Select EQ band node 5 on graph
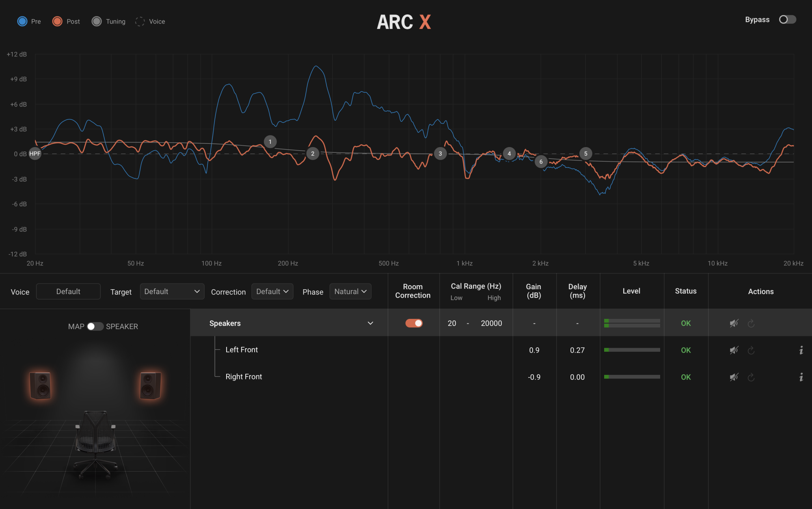The image size is (812, 509). point(585,154)
